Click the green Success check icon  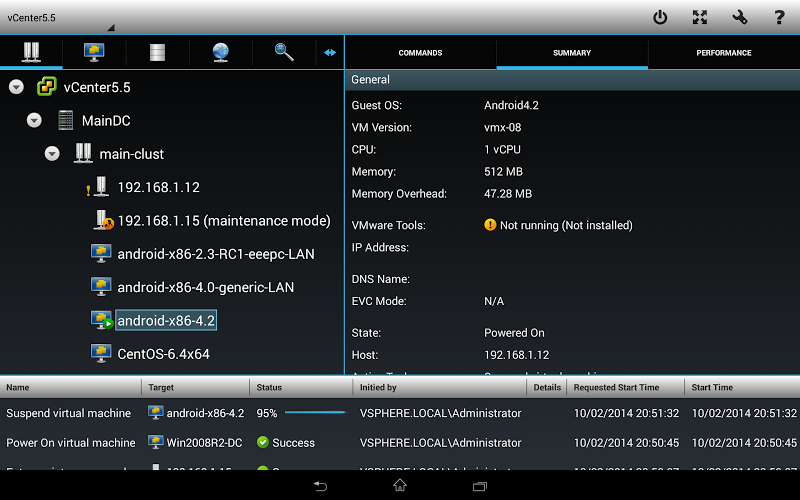[x=263, y=442]
